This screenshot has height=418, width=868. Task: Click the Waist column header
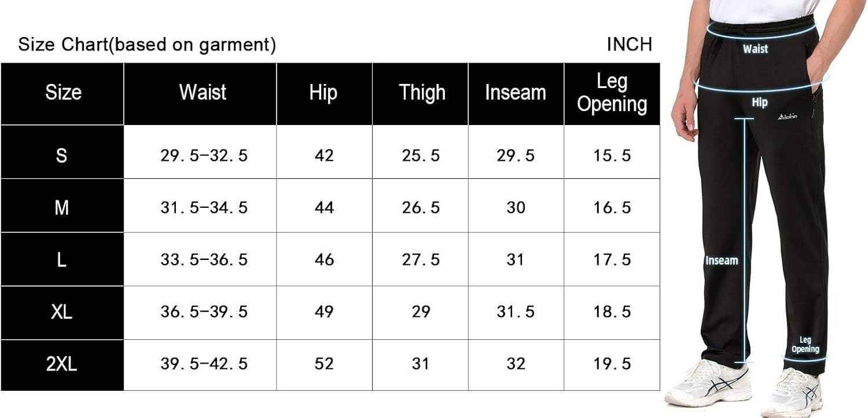(203, 93)
